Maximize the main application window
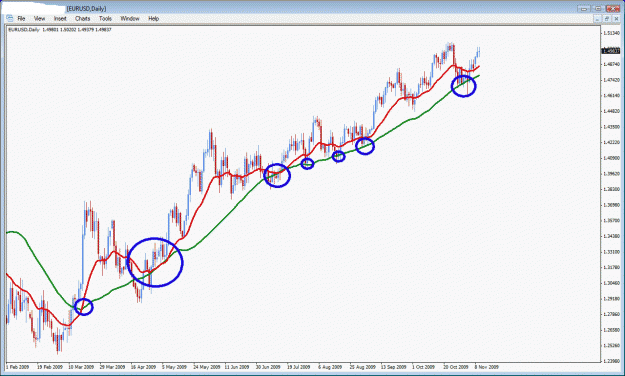The width and height of the screenshot is (625, 376). tap(598, 8)
